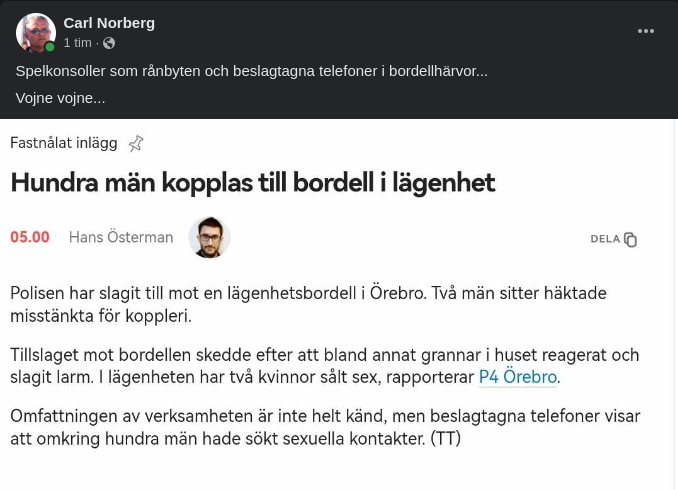This screenshot has height=490, width=678.
Task: Click the paragraph starting "Polisen har slagit"
Action: [308, 304]
